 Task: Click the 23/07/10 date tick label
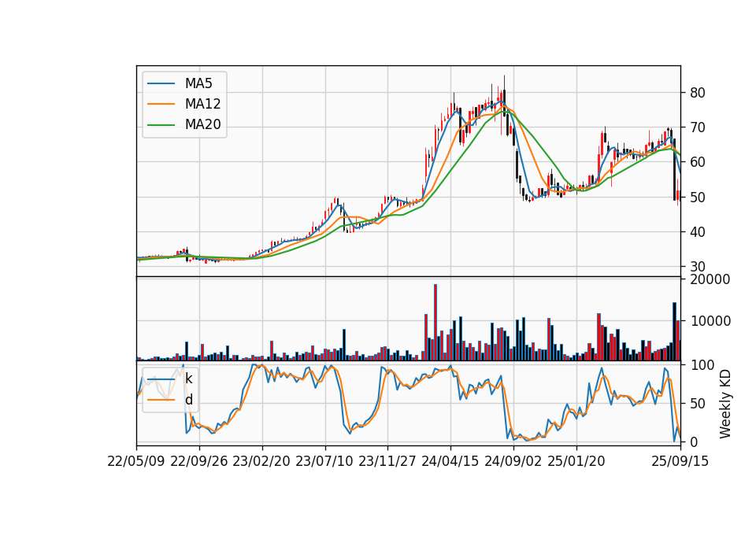(x=324, y=461)
